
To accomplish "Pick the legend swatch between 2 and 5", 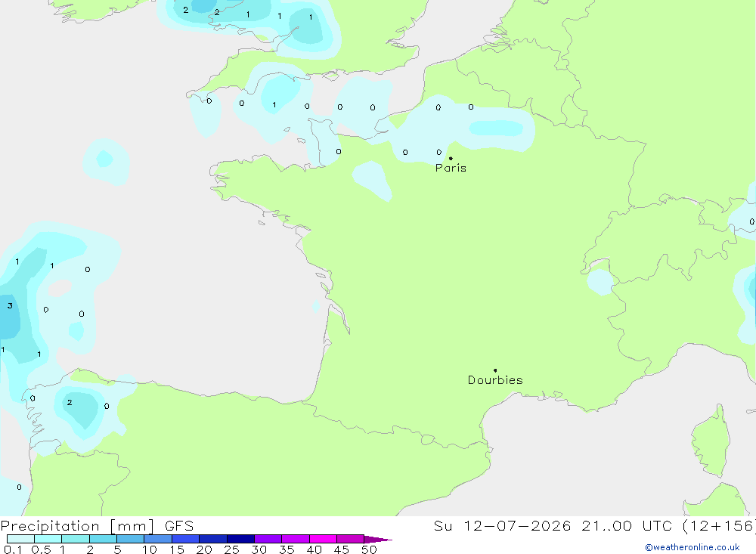I will [103, 539].
